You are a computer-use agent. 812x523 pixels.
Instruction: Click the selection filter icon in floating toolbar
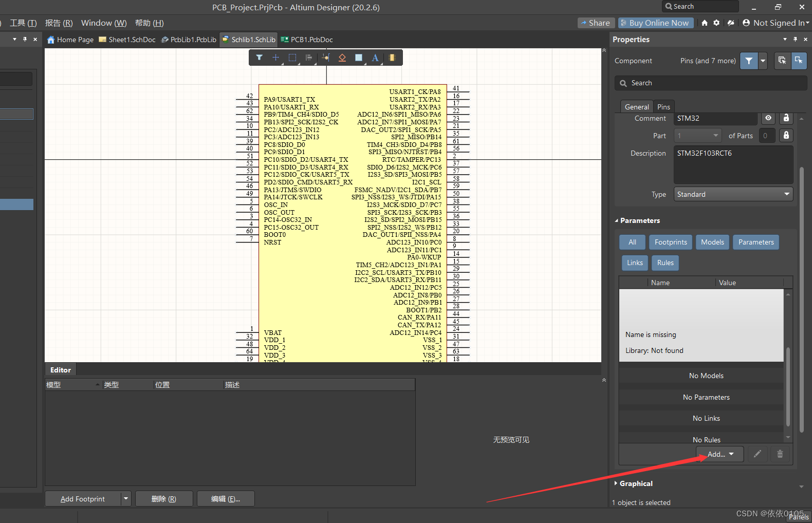click(x=259, y=58)
